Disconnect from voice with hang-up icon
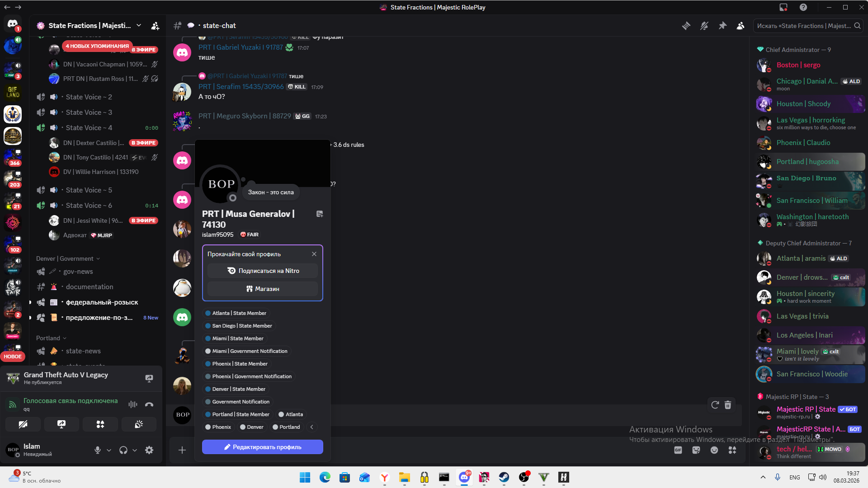868x488 pixels. coord(149,404)
